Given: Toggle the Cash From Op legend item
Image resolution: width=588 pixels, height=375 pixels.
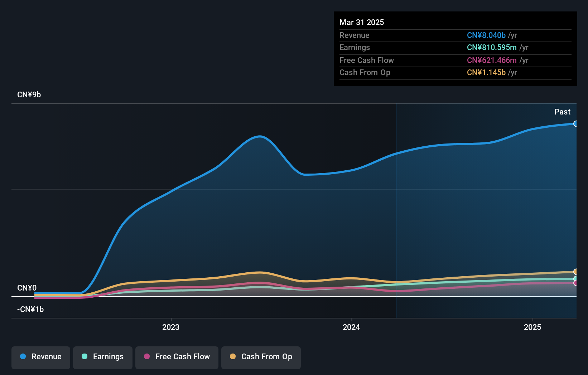Looking at the screenshot, I should click(x=261, y=357).
